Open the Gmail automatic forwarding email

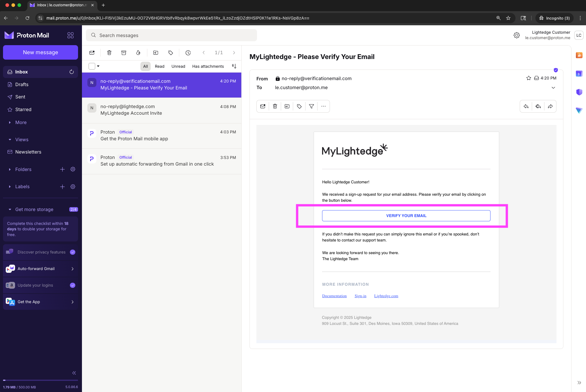tap(162, 161)
